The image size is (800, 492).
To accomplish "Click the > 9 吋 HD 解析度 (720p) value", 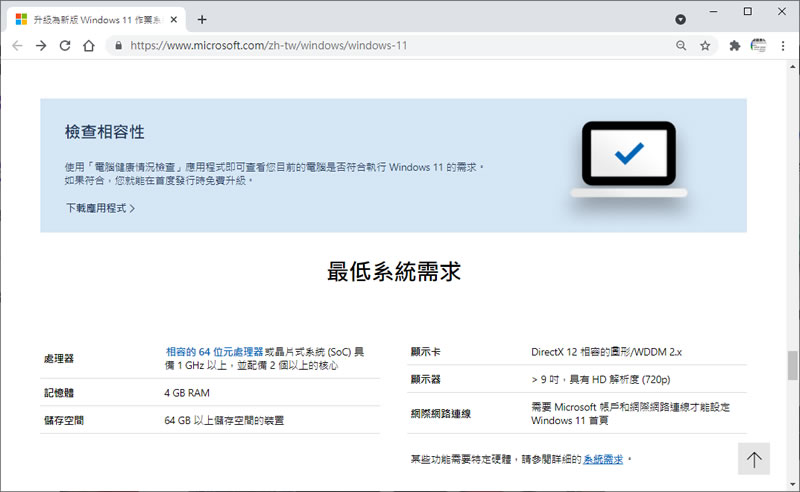I will pyautogui.click(x=601, y=379).
